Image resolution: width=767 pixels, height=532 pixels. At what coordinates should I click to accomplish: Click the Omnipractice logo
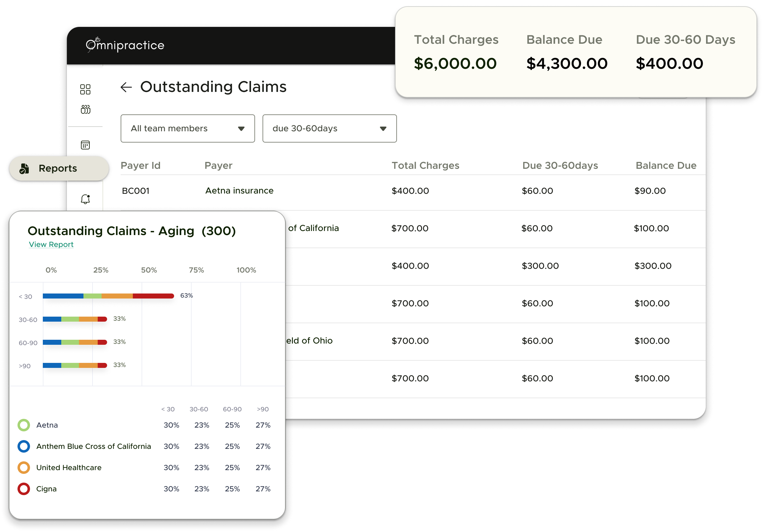(x=125, y=45)
